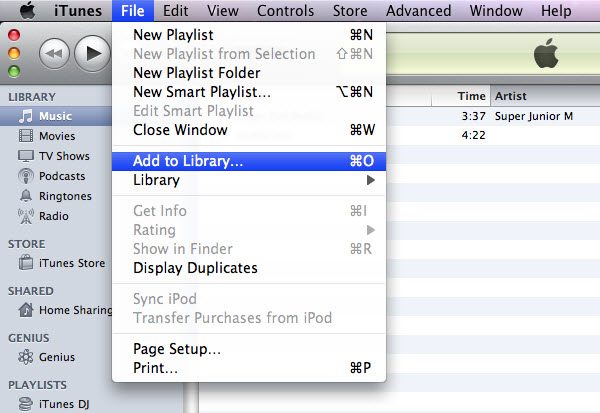Select iTunes Store label in sidebar

[x=72, y=263]
